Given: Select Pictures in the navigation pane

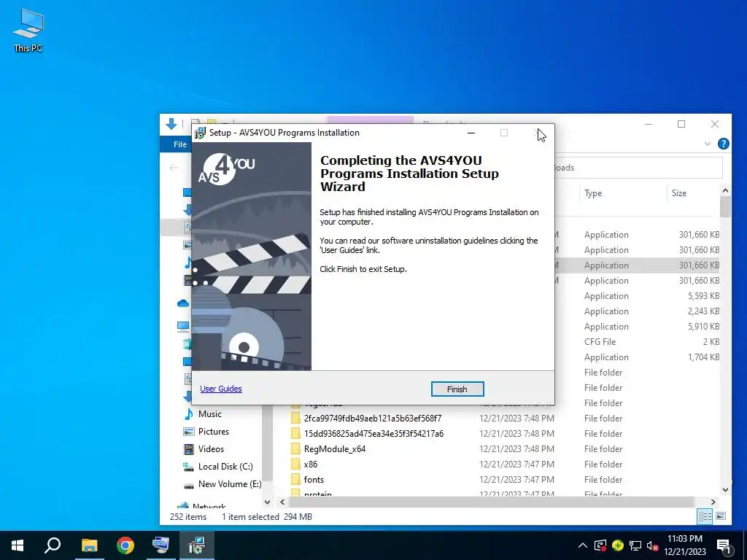Looking at the screenshot, I should (x=214, y=432).
